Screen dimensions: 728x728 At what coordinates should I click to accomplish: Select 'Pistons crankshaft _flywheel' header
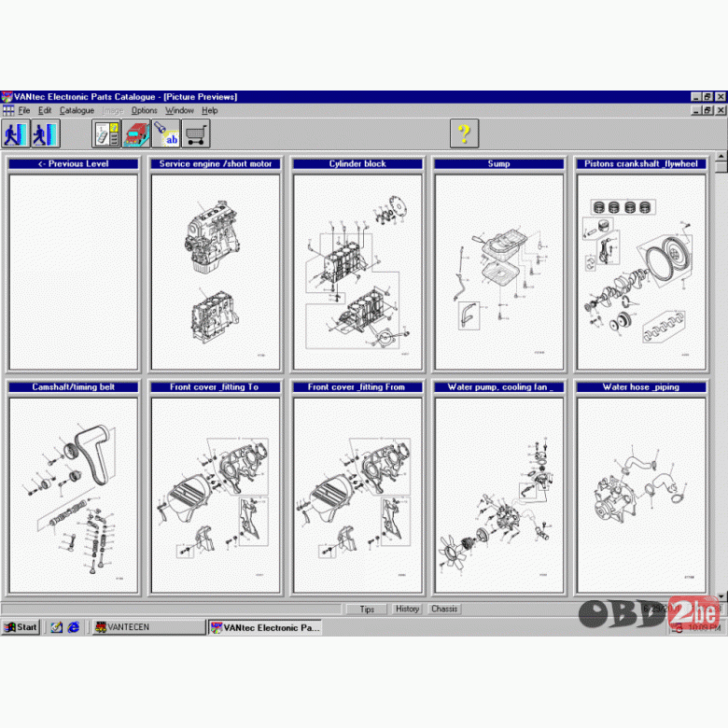(641, 164)
